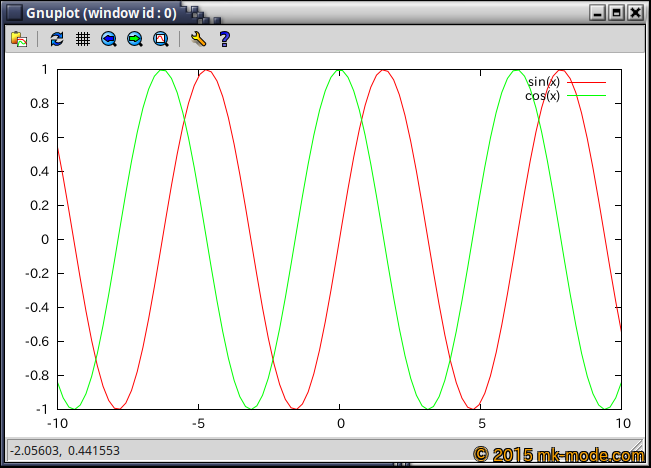Image resolution: width=651 pixels, height=468 pixels.
Task: Maximize the Gnuplot window
Action: (616, 13)
